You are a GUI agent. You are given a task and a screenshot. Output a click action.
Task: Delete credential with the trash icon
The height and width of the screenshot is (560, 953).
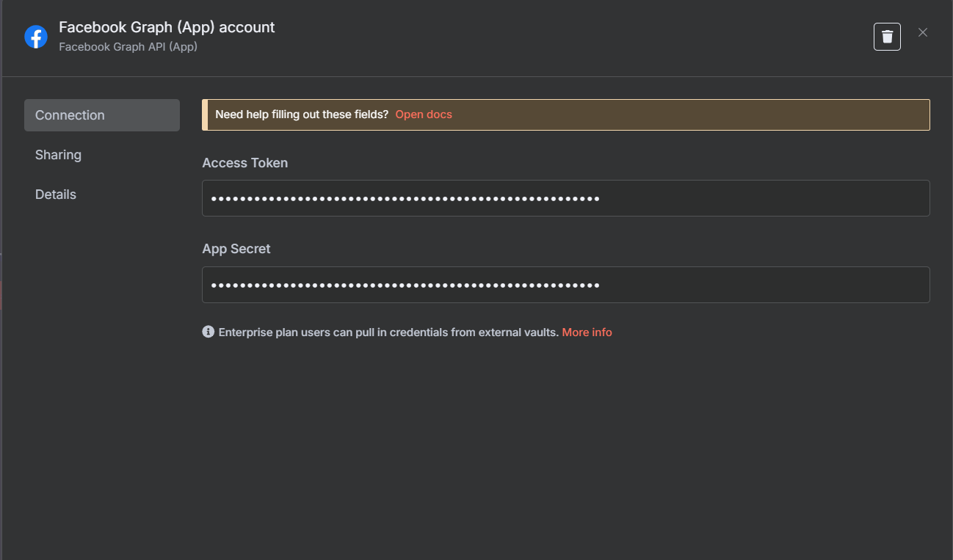[x=887, y=37]
